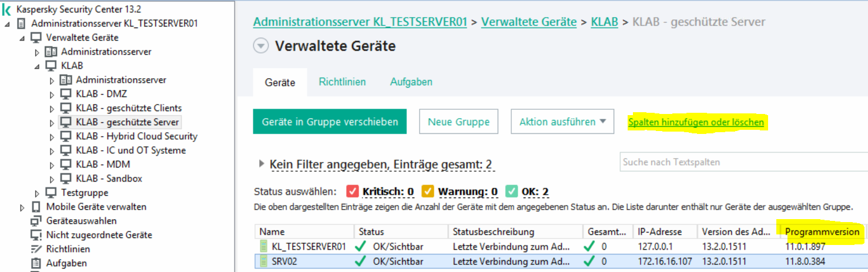Click IP address 127.0.0.1 cell
This screenshot has height=272, width=868.
point(654,247)
